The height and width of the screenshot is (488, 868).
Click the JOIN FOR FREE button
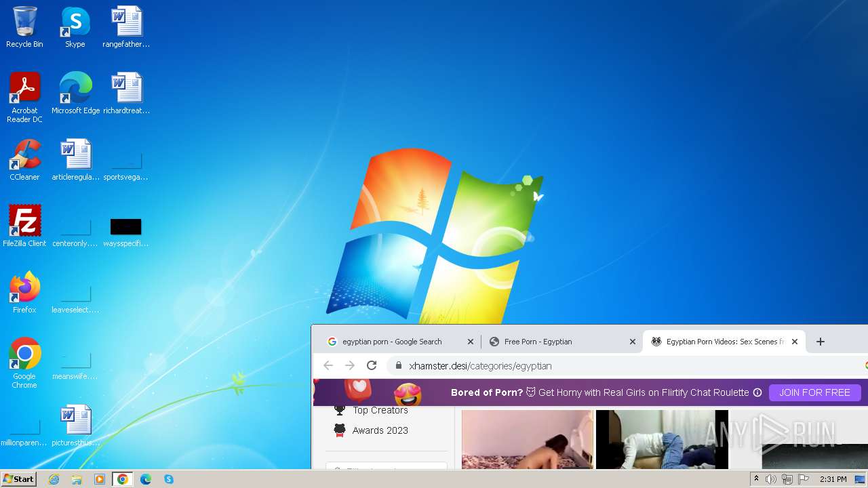point(814,392)
